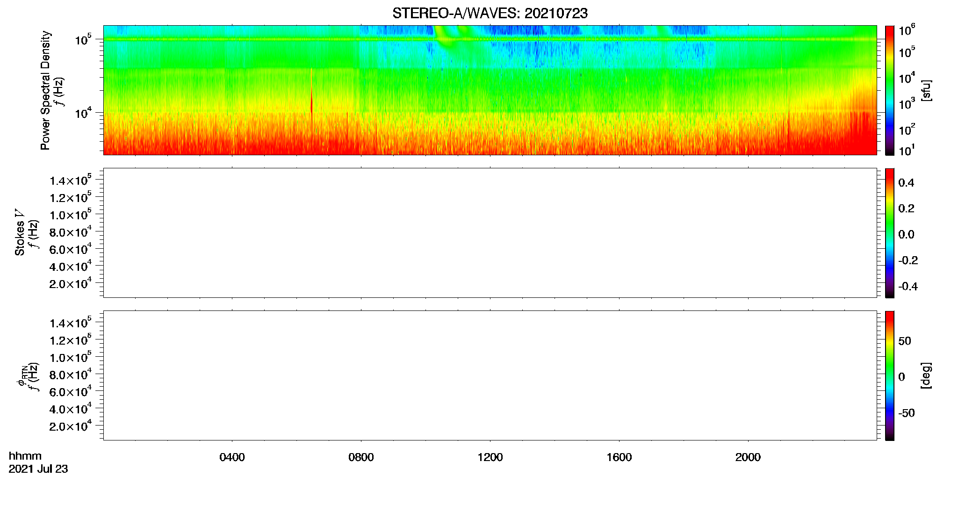The image size is (980, 505).
Task: Select the hhmm time format label
Action: click(25, 456)
